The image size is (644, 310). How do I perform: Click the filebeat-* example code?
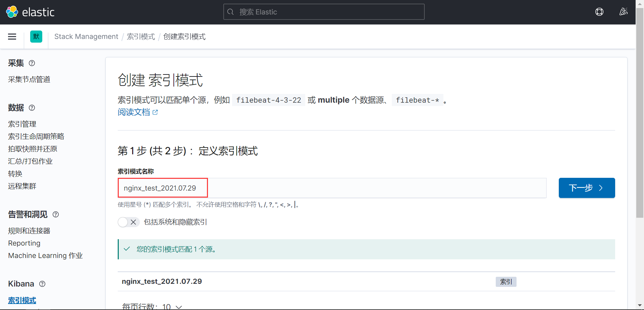tap(418, 100)
